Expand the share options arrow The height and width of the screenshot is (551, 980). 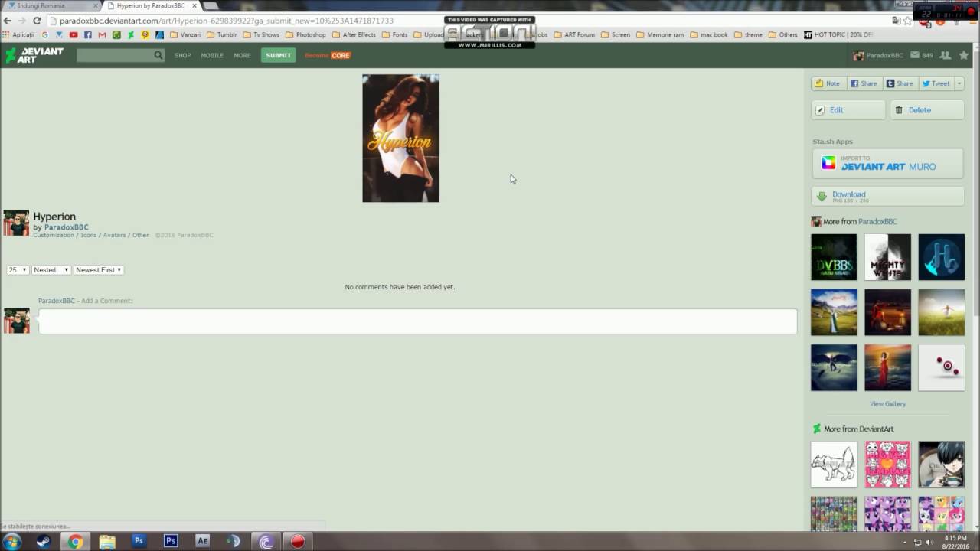pos(959,83)
